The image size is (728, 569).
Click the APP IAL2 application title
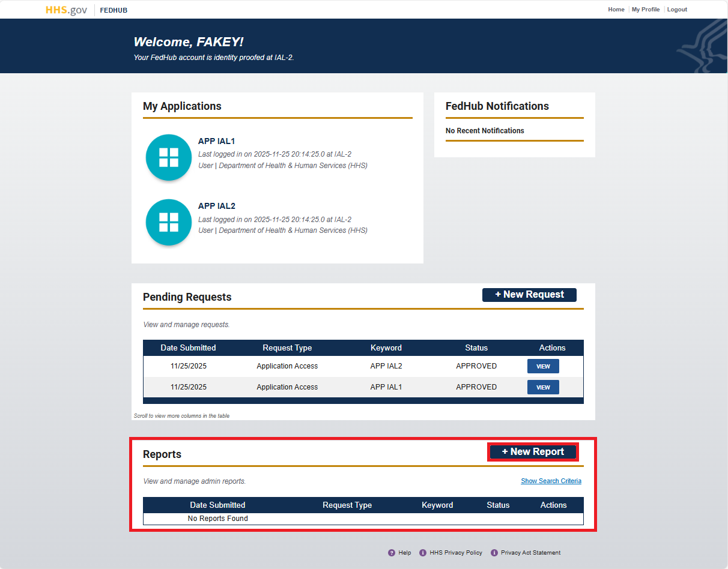217,206
